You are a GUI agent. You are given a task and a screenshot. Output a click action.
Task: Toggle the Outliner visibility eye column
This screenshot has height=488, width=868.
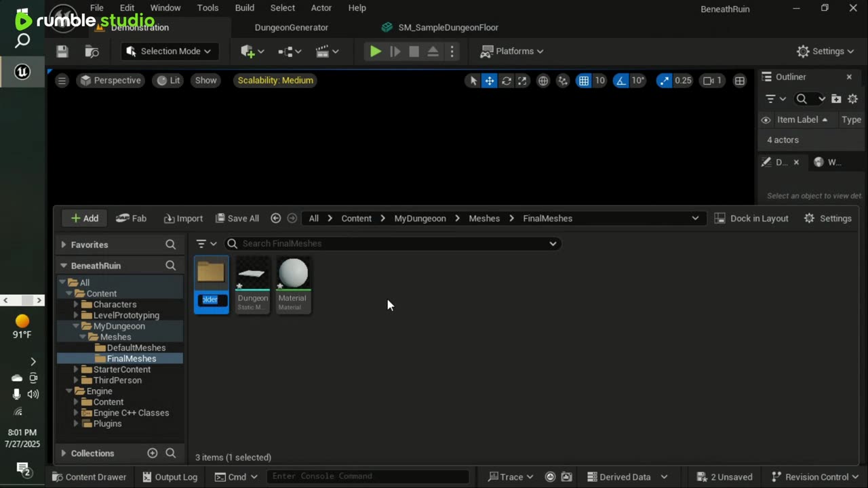pos(766,120)
